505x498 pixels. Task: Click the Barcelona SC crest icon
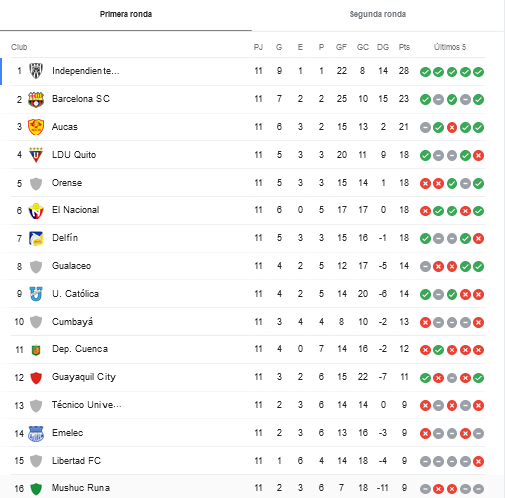(36, 99)
